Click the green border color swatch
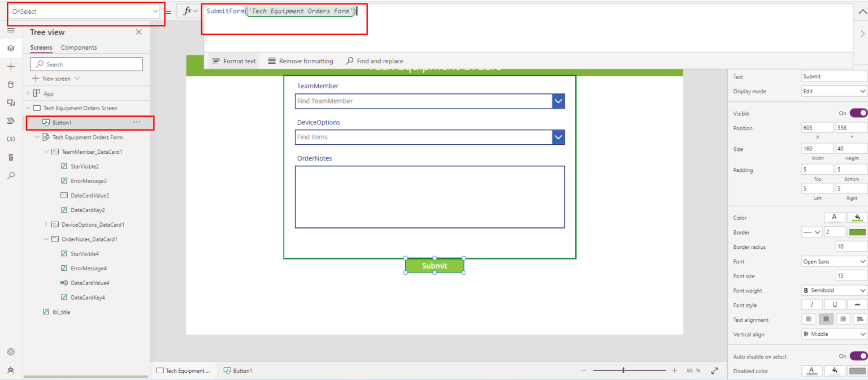The height and width of the screenshot is (380, 868). (857, 232)
